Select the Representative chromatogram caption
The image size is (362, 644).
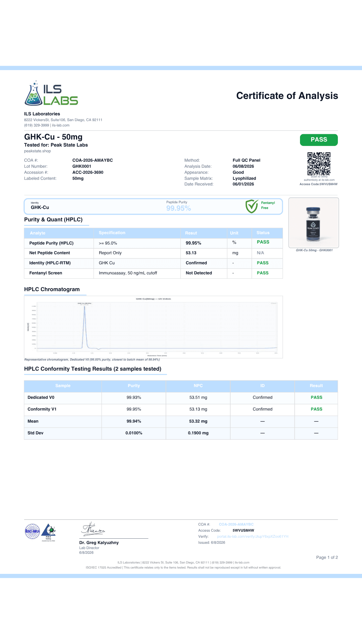pyautogui.click(x=92, y=360)
